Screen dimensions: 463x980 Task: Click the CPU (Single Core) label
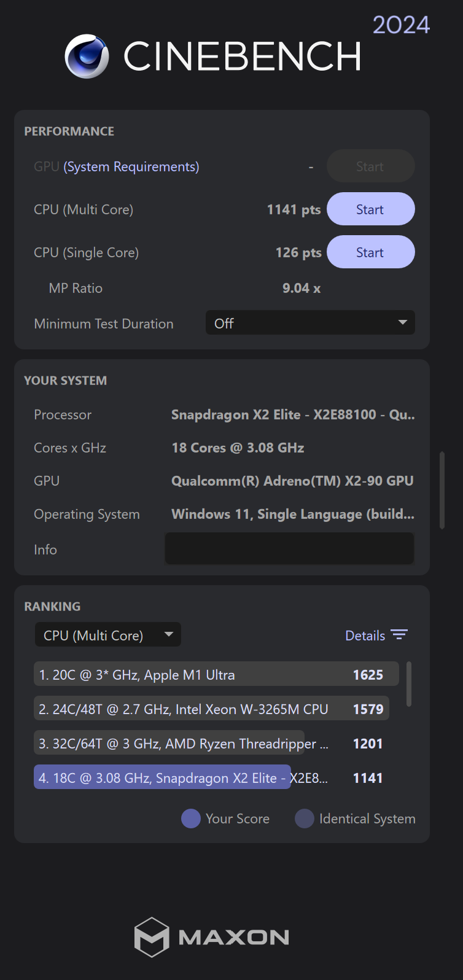(x=87, y=253)
